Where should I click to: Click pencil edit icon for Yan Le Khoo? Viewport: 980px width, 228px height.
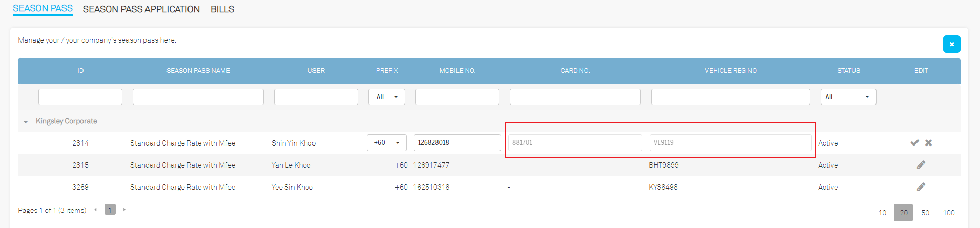coord(921,165)
